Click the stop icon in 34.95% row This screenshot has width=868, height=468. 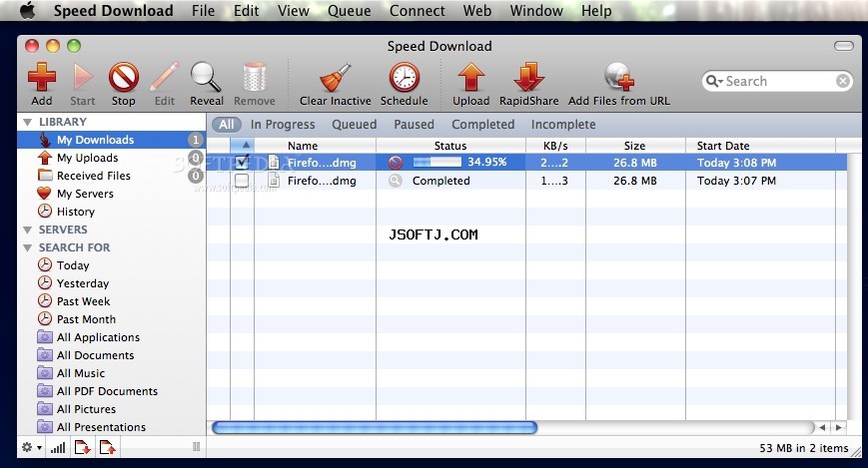pos(396,162)
